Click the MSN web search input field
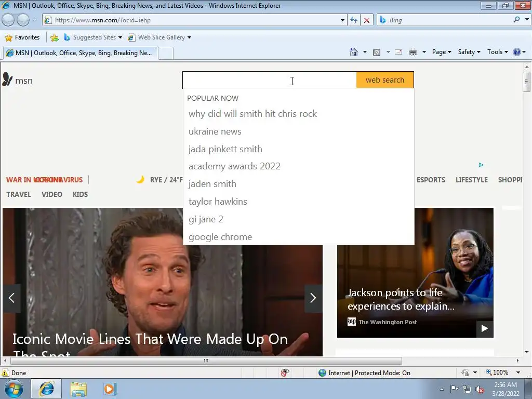Viewport: 532px width, 399px height. (270, 80)
